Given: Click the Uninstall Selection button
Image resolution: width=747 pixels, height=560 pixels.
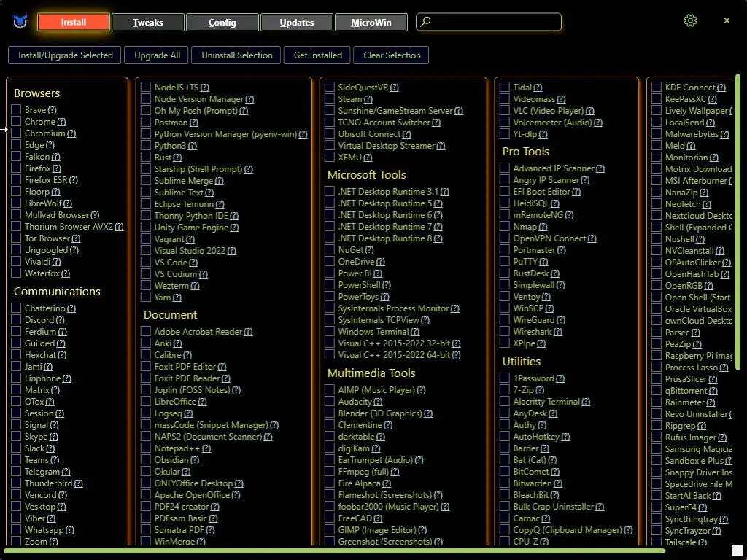Looking at the screenshot, I should click(237, 55).
